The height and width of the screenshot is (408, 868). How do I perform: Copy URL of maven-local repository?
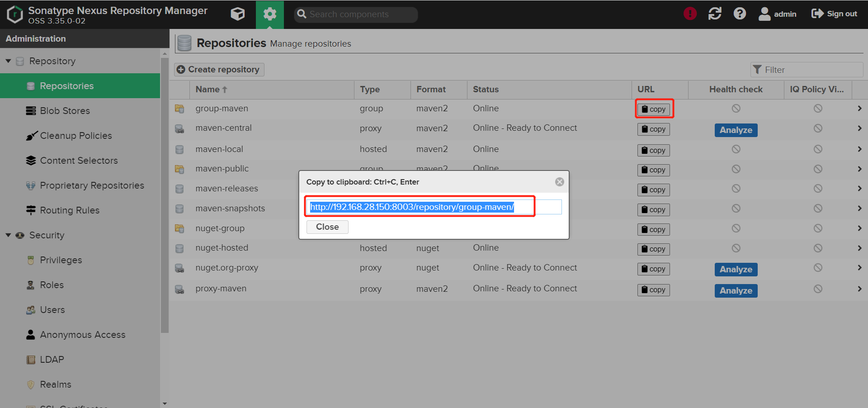point(654,150)
